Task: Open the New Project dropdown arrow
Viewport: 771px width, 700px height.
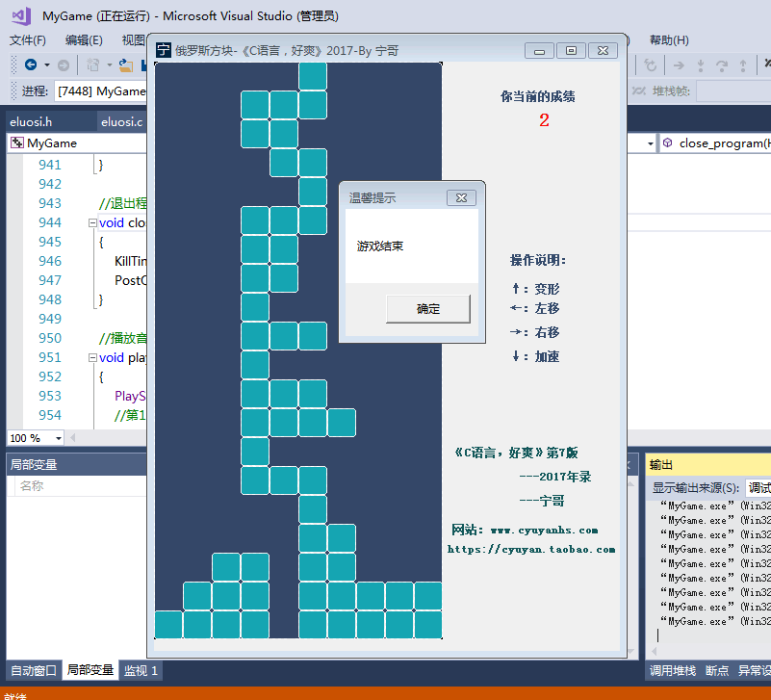Action: click(x=109, y=65)
